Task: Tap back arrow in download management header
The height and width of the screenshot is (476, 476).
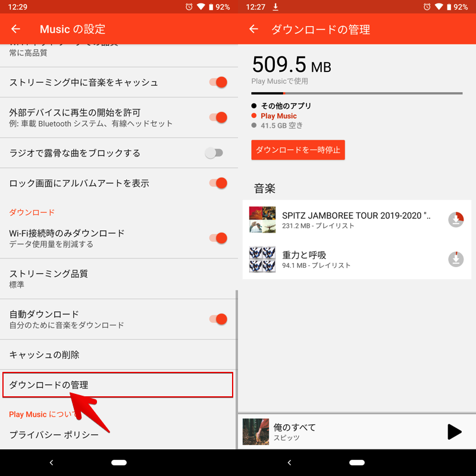Action: point(254,29)
